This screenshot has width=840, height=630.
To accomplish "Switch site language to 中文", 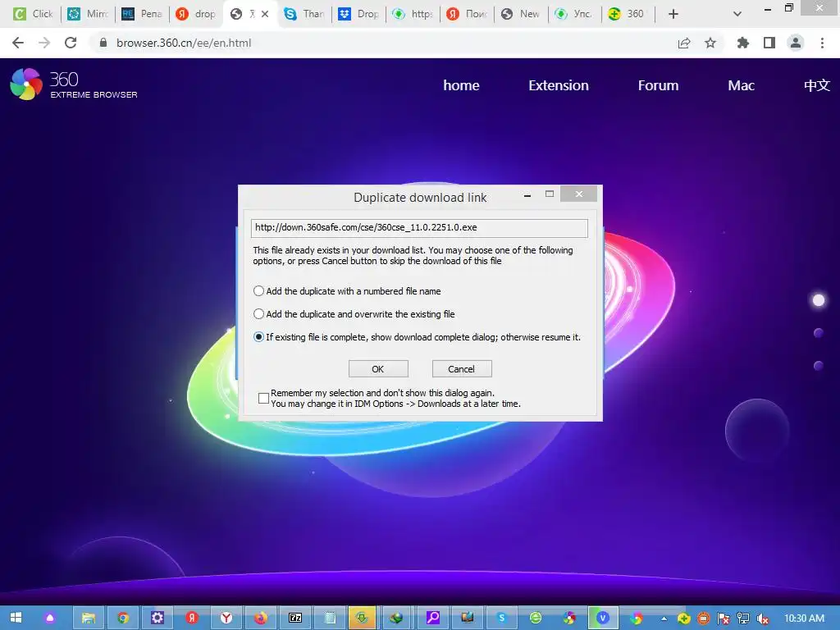I will [816, 85].
